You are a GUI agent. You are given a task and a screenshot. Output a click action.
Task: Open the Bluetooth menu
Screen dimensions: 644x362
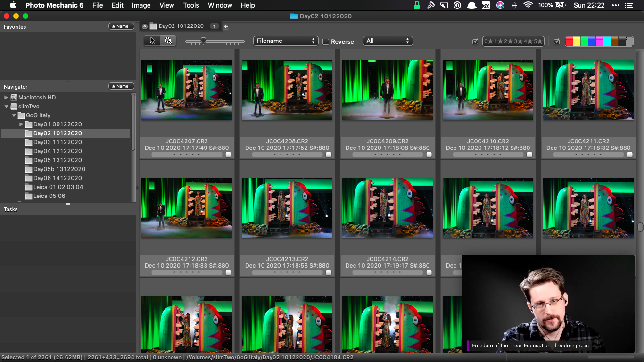click(x=514, y=5)
